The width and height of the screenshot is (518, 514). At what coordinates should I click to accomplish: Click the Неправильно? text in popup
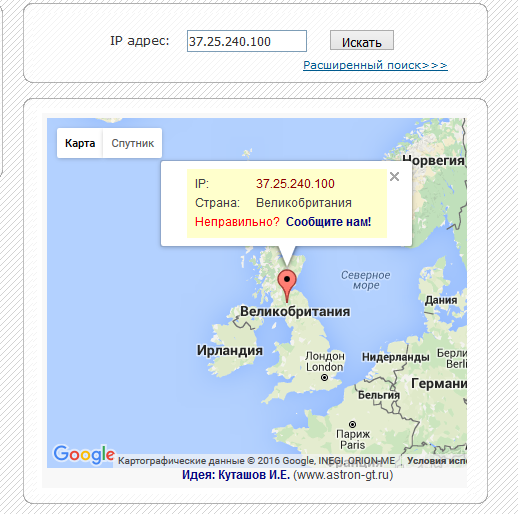(237, 222)
